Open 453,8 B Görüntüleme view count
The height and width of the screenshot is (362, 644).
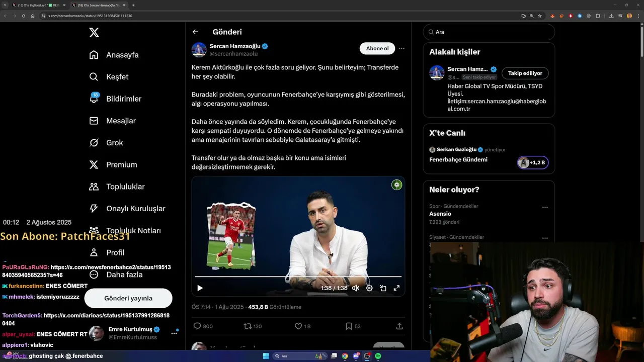tap(275, 307)
